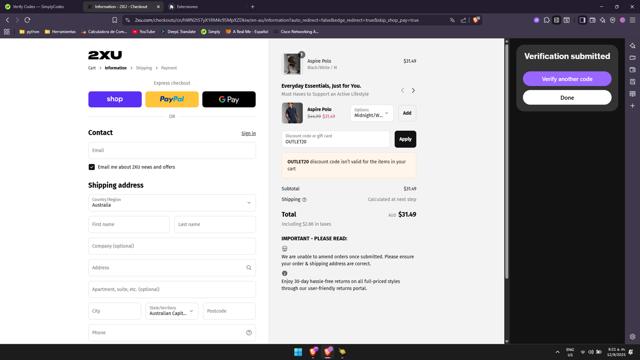The width and height of the screenshot is (640, 360).
Task: Open the Country/Region dropdown showing Australia
Action: (172, 203)
